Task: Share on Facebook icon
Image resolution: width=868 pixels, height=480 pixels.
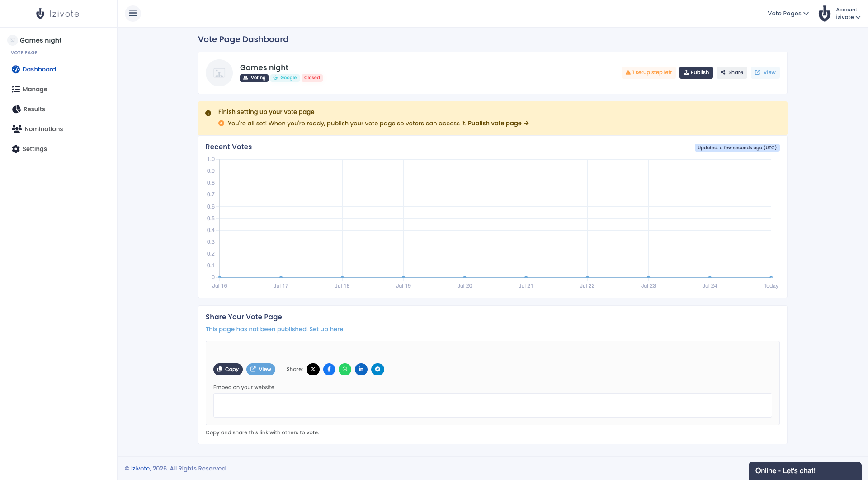Action: [329, 369]
